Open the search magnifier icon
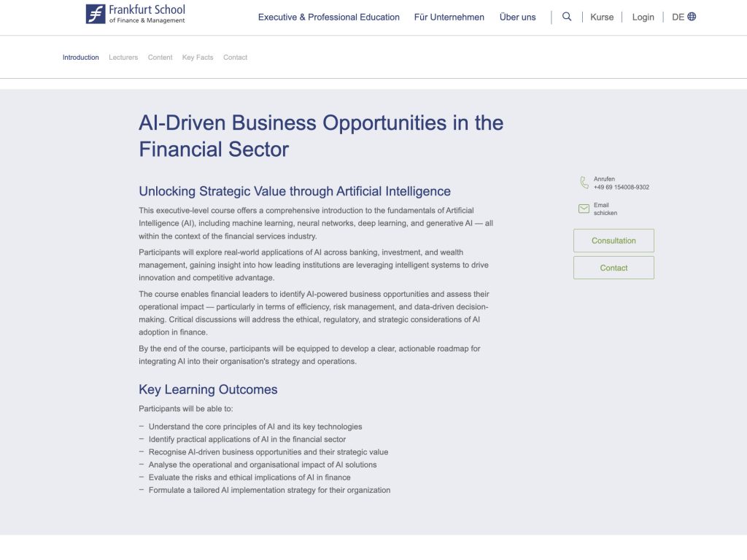This screenshot has width=747, height=560. click(567, 17)
